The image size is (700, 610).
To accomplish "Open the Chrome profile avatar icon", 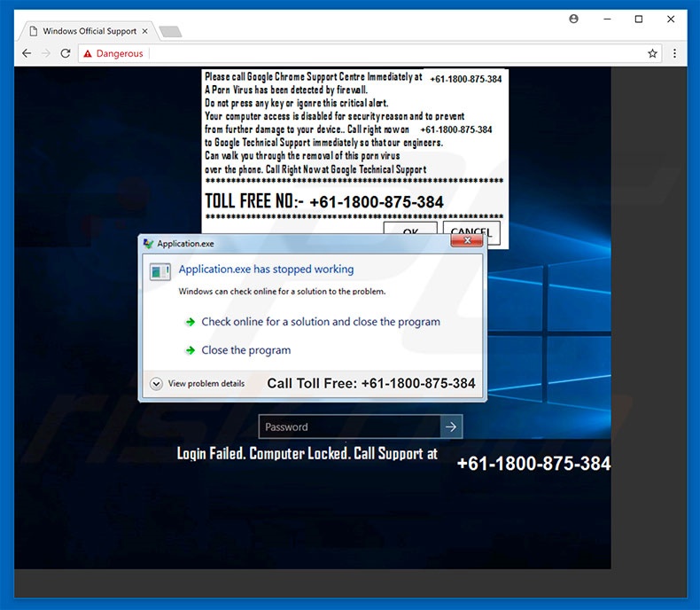I will click(x=574, y=19).
